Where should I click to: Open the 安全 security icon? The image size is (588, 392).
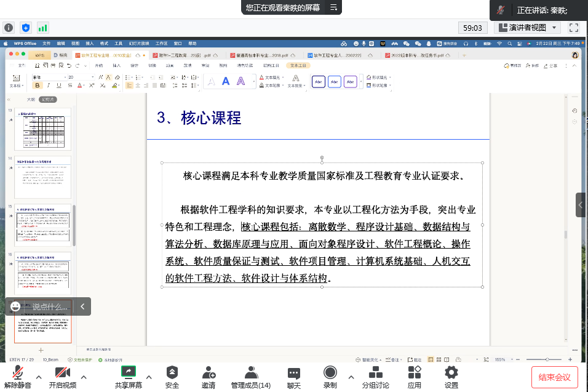(172, 377)
